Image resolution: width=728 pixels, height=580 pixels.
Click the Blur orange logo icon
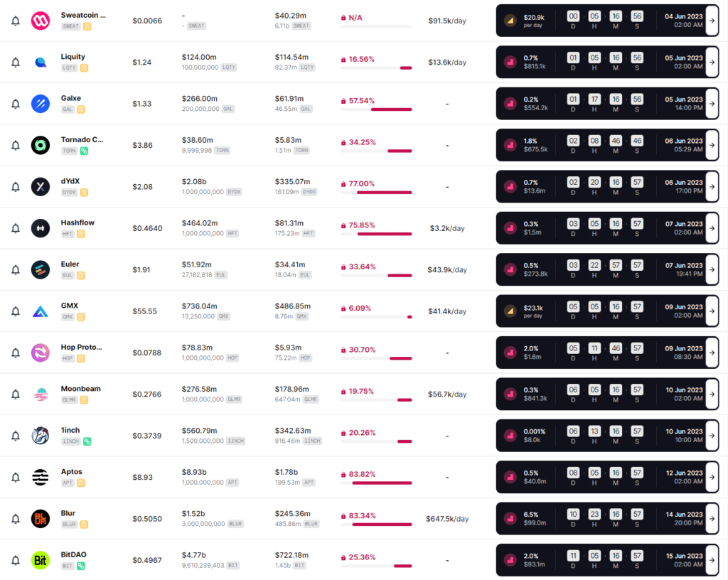(x=41, y=519)
